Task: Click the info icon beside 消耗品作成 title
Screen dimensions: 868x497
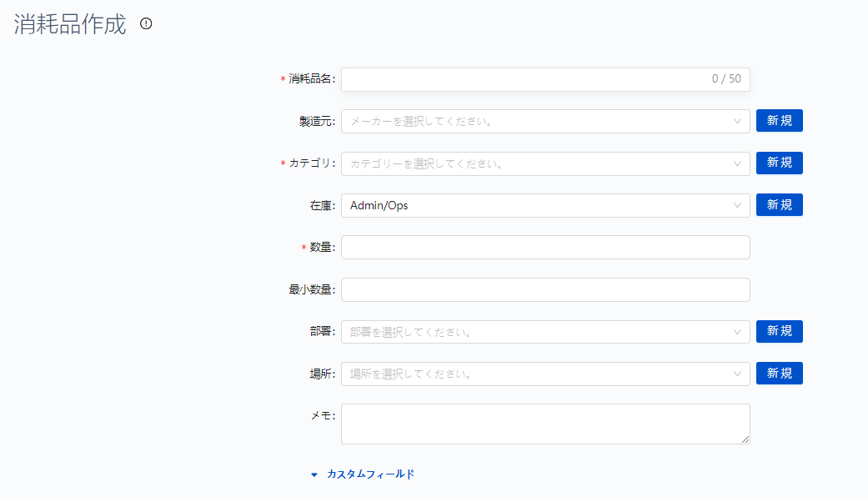Action: 147,25
